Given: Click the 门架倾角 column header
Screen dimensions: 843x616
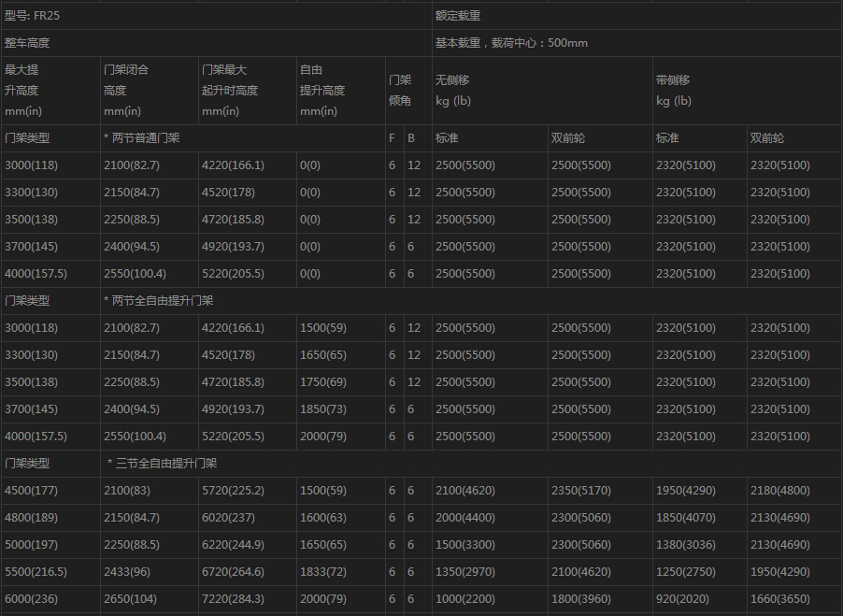Looking at the screenshot, I should 399,91.
